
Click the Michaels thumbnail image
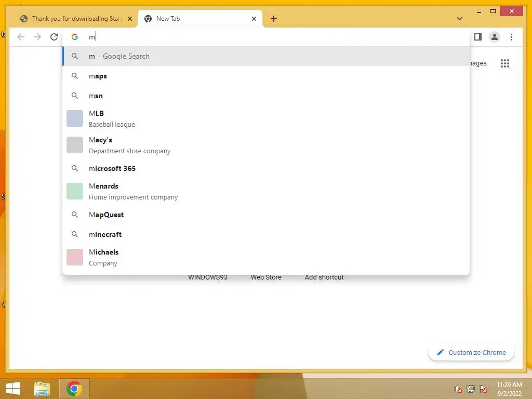[75, 257]
